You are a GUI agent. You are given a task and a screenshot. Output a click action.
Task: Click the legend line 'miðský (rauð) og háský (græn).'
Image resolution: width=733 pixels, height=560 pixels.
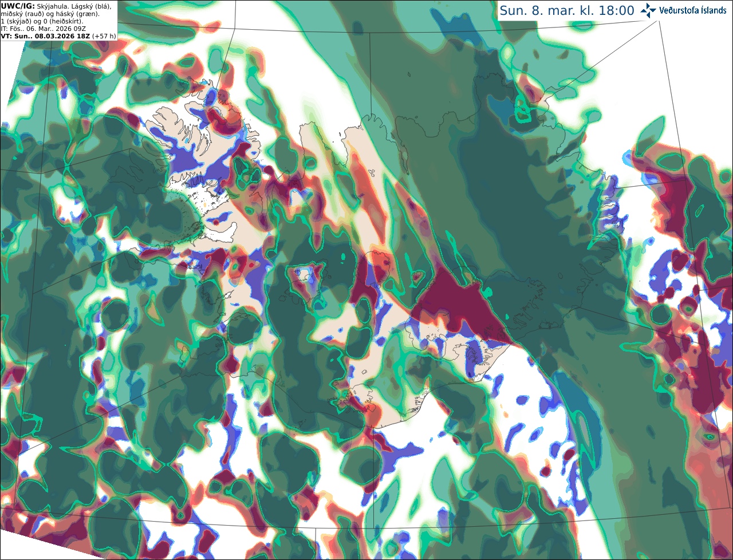[50, 13]
